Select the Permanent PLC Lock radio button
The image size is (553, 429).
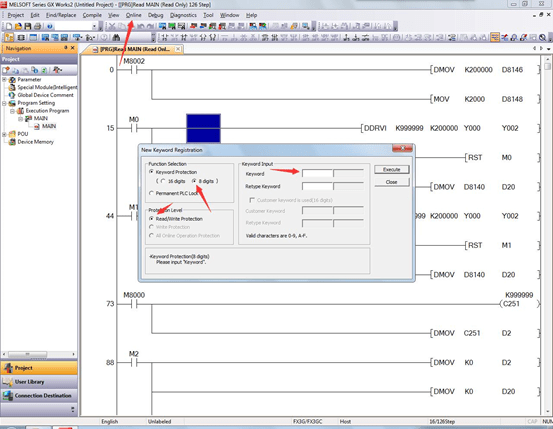tap(151, 193)
